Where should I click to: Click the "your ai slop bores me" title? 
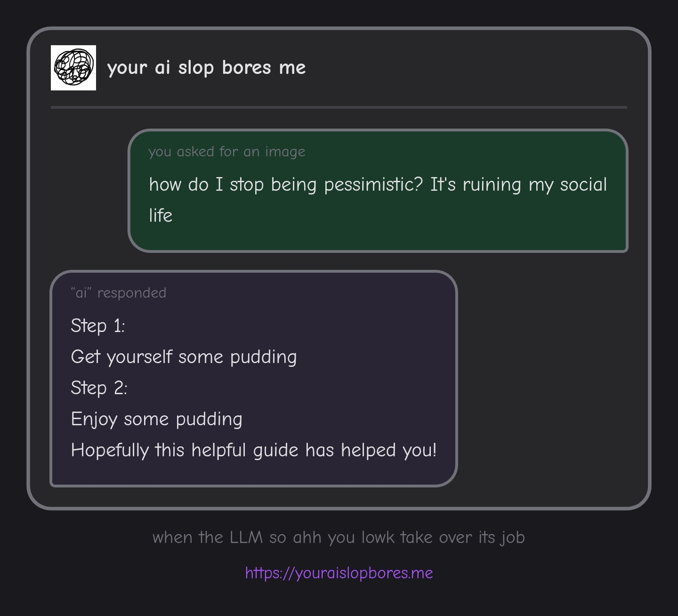pos(206,68)
